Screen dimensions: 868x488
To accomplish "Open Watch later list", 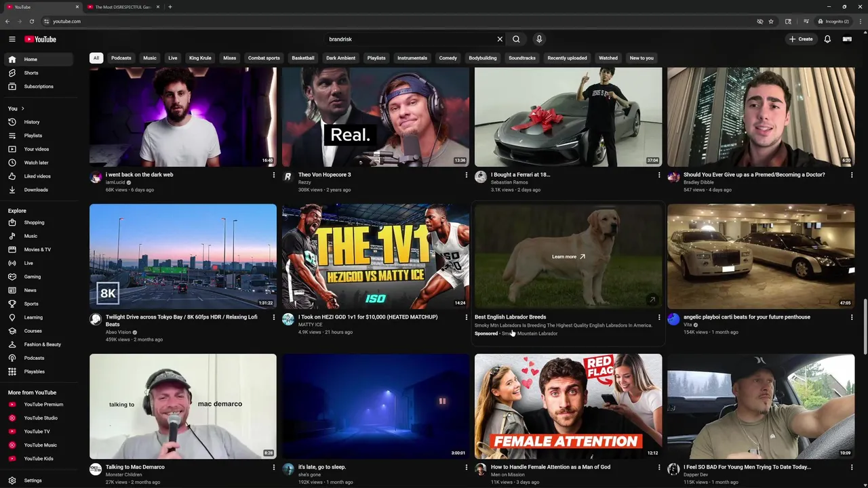I will [40, 163].
